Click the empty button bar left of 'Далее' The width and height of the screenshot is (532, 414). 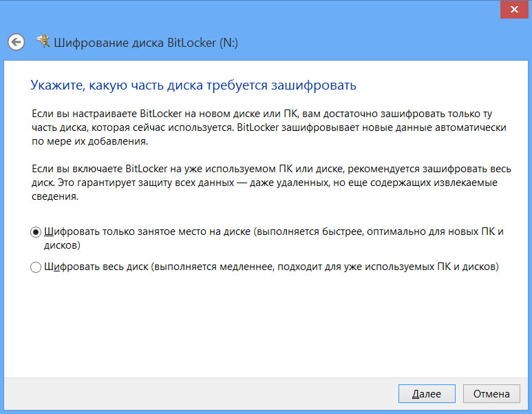(206, 394)
